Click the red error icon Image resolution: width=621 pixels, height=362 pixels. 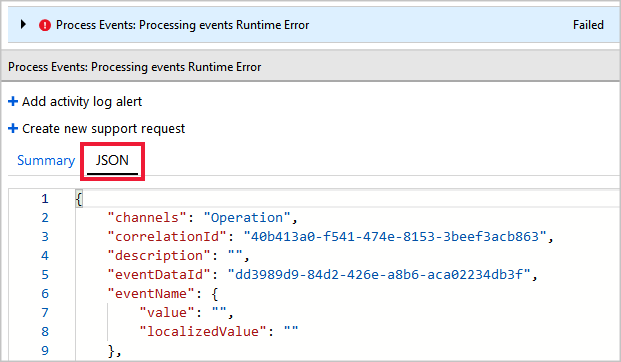click(x=45, y=25)
